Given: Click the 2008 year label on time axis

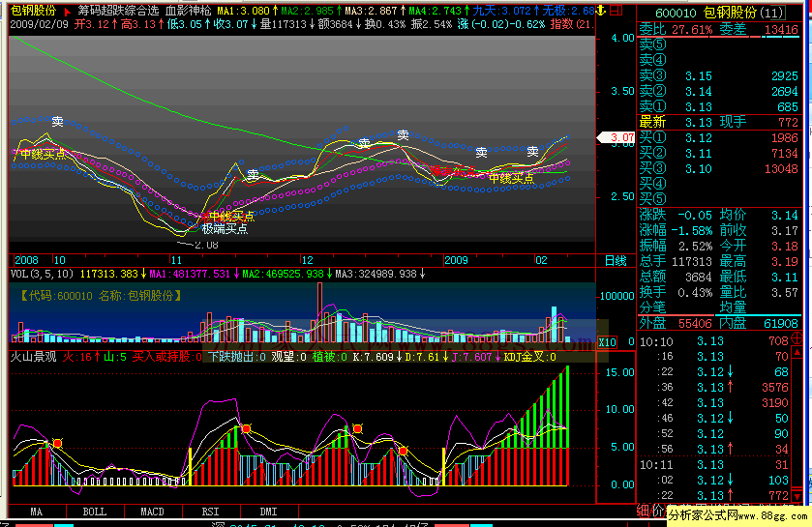Looking at the screenshot, I should [x=26, y=260].
